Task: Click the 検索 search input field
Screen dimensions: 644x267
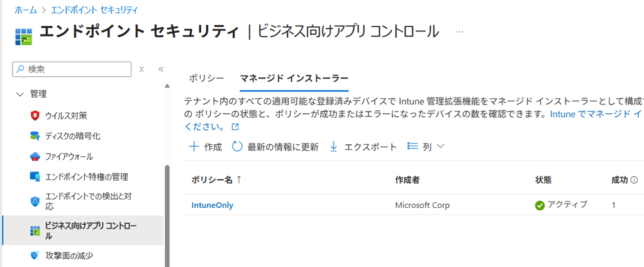Action: click(x=75, y=69)
